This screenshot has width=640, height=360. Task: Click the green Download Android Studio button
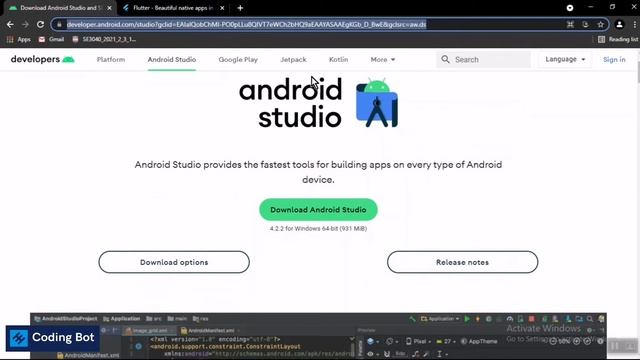[318, 210]
